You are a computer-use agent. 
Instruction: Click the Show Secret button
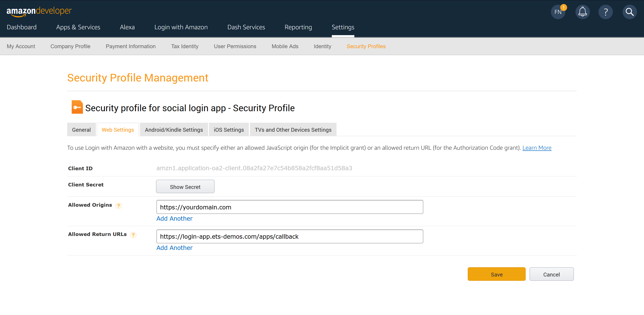pos(185,187)
